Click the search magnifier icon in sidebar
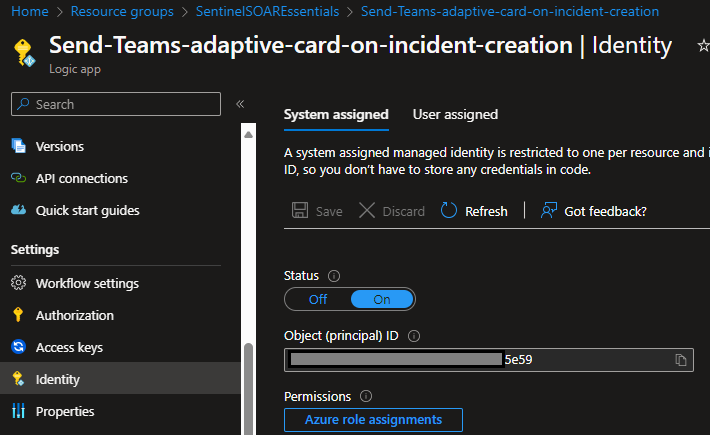Image resolution: width=710 pixels, height=435 pixels. 23,104
